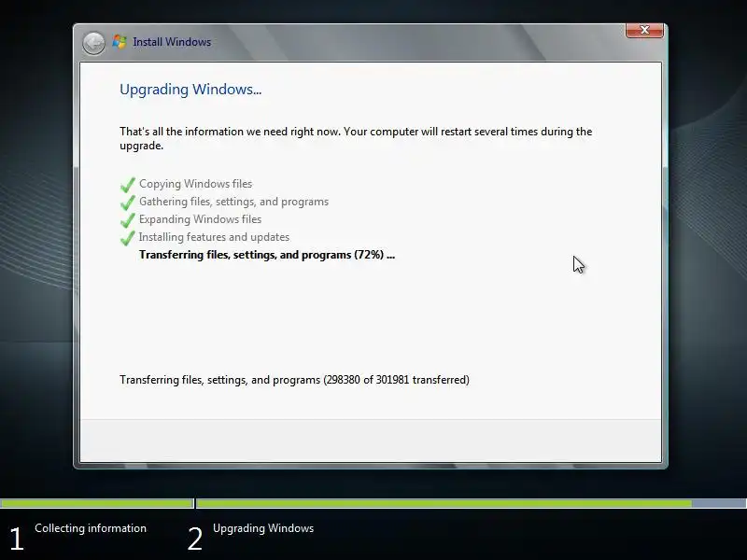Click the checkmark beside Copying Windows files
The image size is (747, 560).
[128, 184]
